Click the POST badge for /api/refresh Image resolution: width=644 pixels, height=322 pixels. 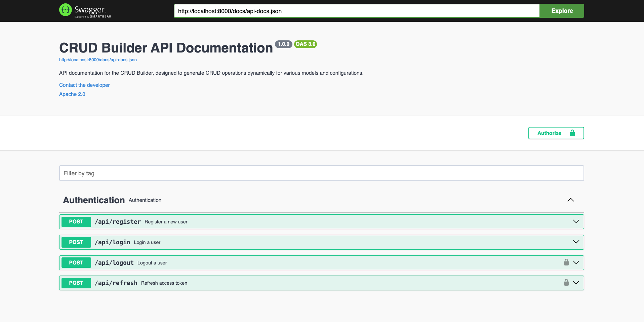point(76,283)
